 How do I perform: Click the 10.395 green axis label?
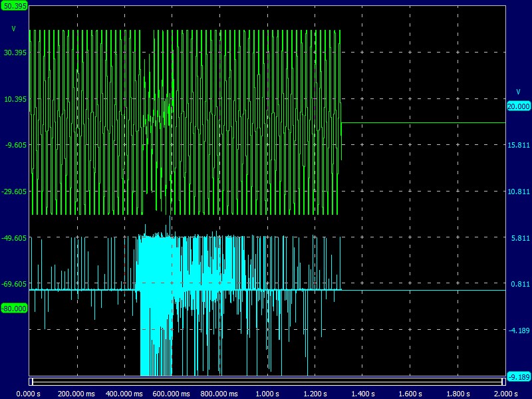tap(15, 99)
